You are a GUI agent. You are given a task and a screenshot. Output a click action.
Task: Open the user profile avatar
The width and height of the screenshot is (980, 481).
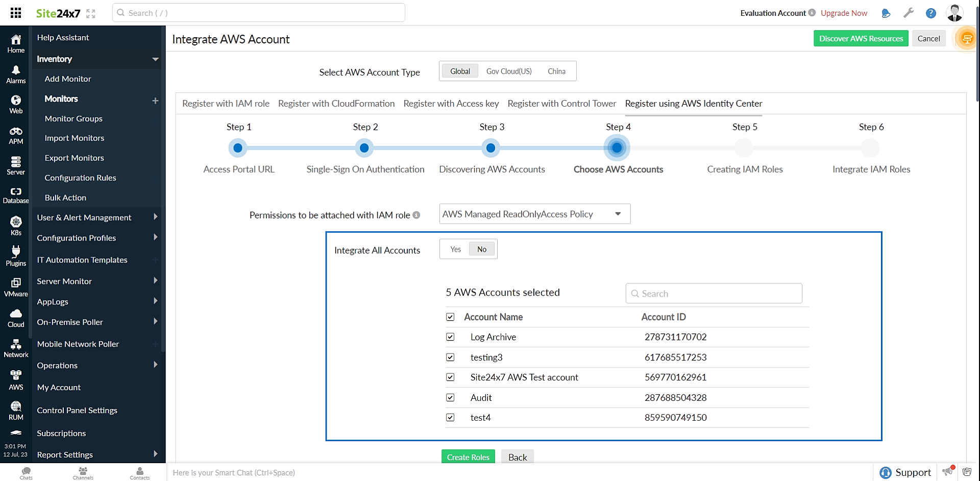(954, 13)
